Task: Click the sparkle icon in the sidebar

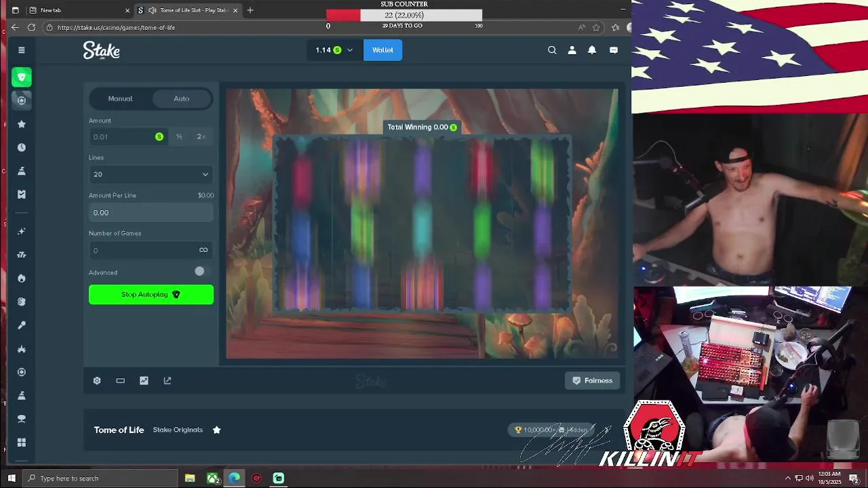Action: pyautogui.click(x=22, y=231)
